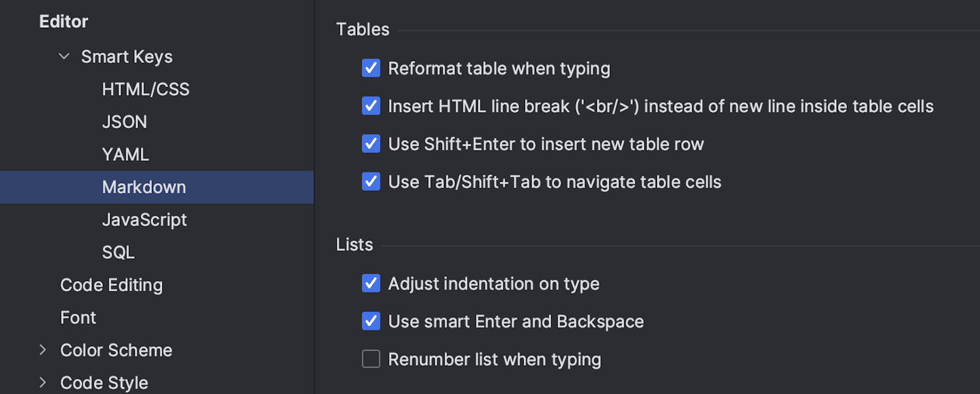Select the Smart Keys settings page
This screenshot has width=980, height=394.
(126, 57)
